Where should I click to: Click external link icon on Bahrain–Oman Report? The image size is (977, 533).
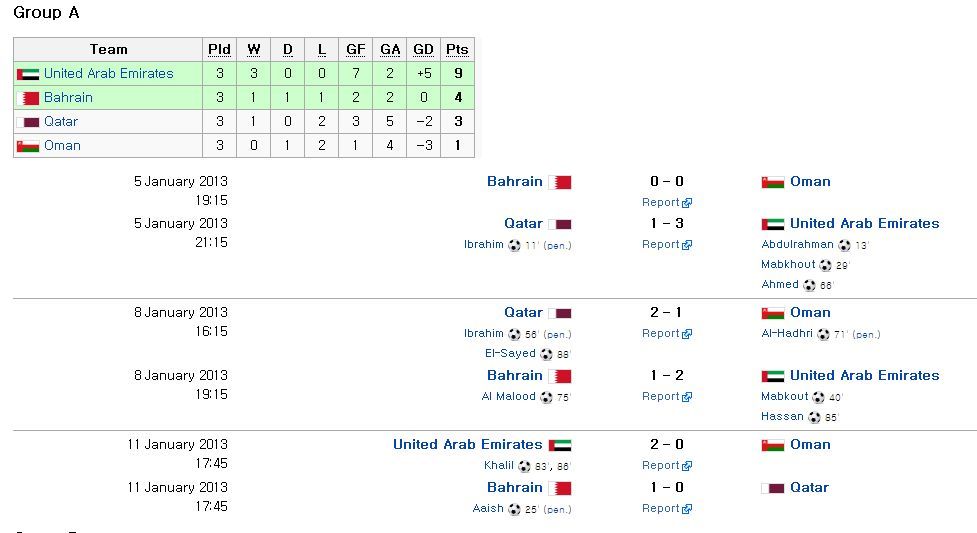pos(687,203)
